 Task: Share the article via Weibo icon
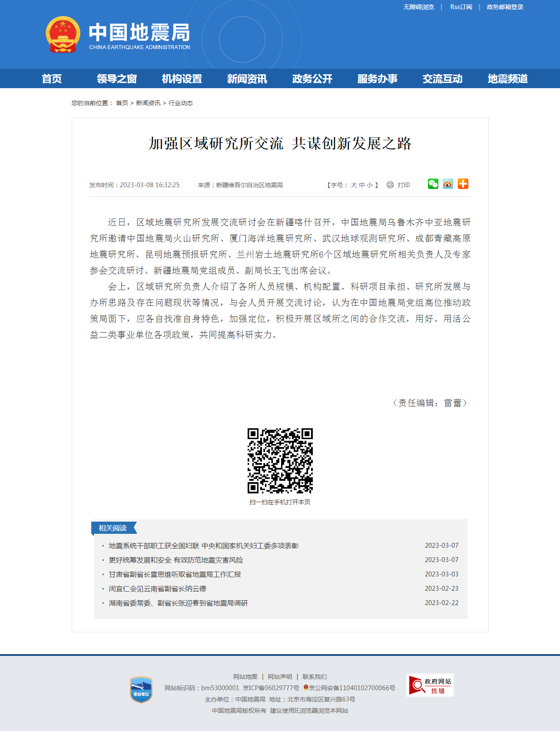click(x=448, y=184)
